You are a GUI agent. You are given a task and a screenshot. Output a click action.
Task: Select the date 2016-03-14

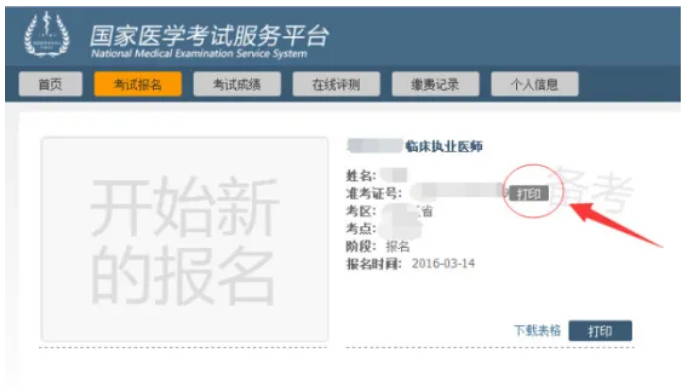[443, 263]
